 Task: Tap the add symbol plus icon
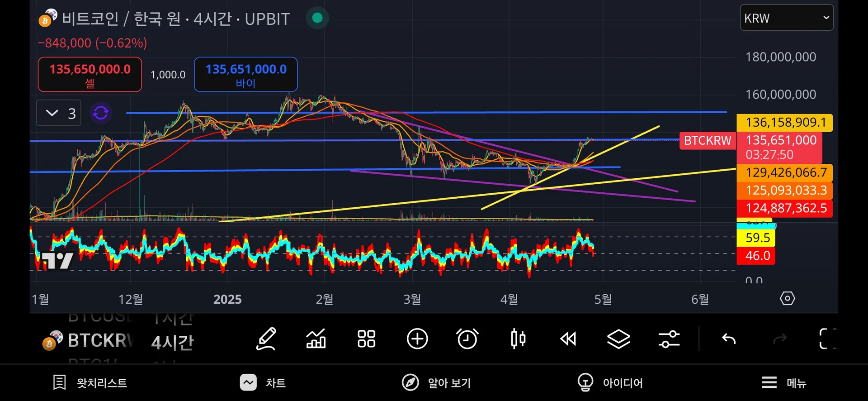click(x=417, y=339)
